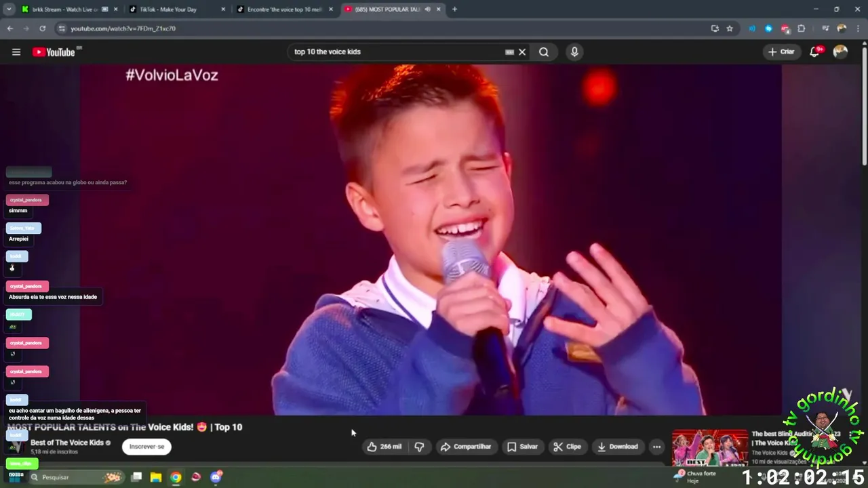Open the YouTube notifications bell
The height and width of the screenshot is (488, 868).
815,52
